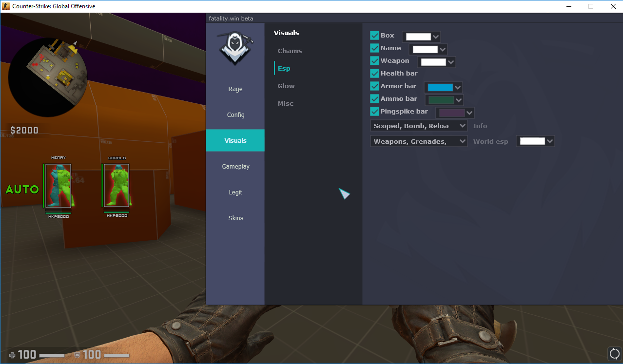Open the Skins tab
Screen dimensions: 623x364
tap(235, 218)
